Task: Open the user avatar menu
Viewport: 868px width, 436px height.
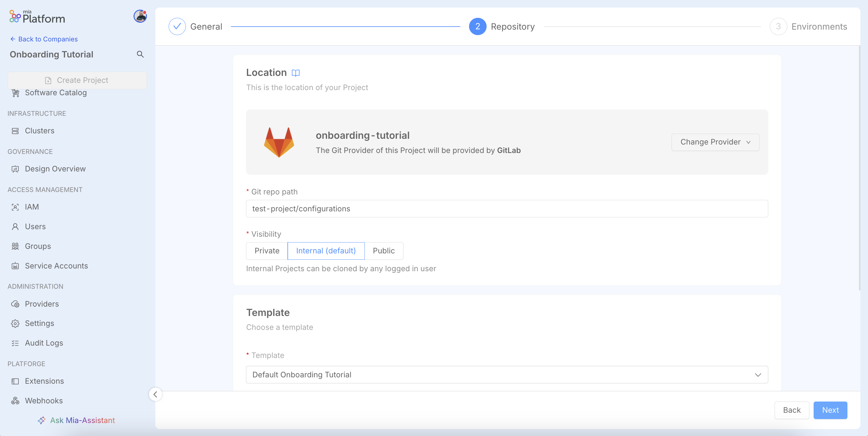Action: (140, 16)
